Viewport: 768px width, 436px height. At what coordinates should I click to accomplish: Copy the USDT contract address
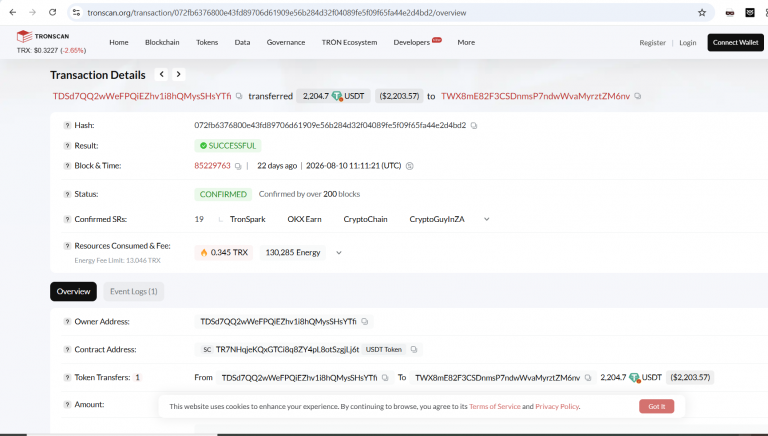(414, 349)
